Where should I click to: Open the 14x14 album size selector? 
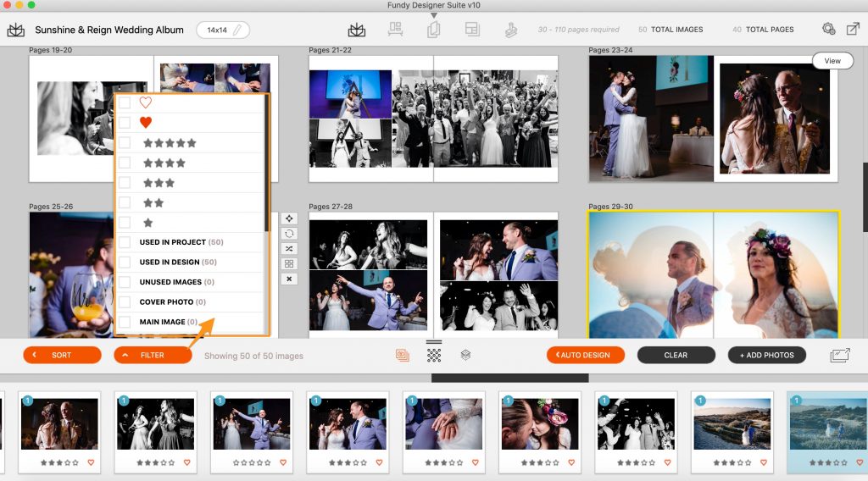[223, 30]
